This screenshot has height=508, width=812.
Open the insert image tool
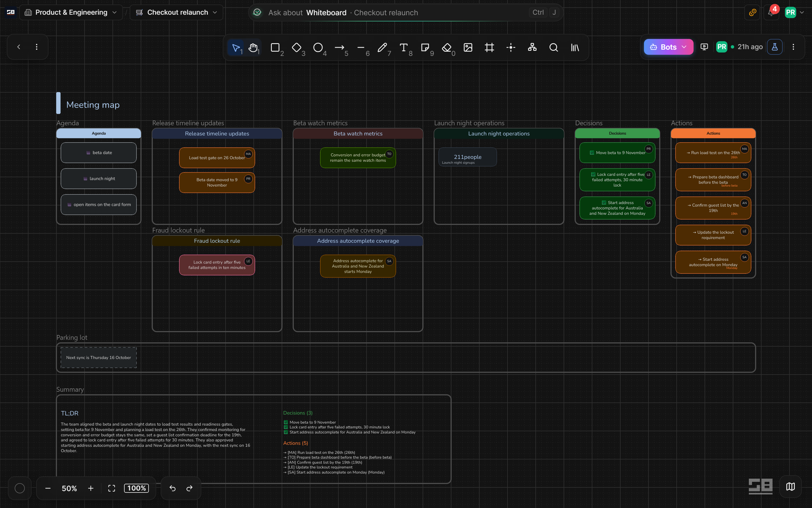coord(468,47)
